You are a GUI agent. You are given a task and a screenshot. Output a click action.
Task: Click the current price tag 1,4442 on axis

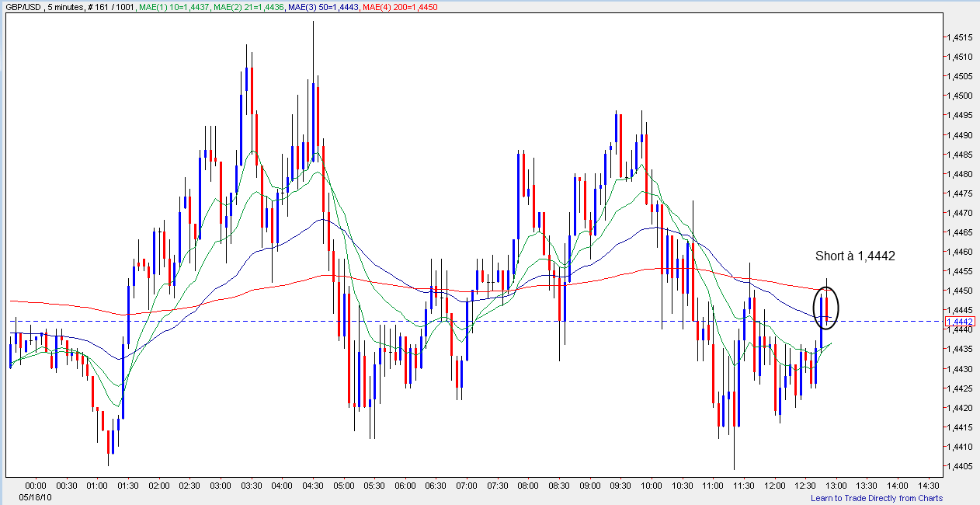tap(960, 321)
